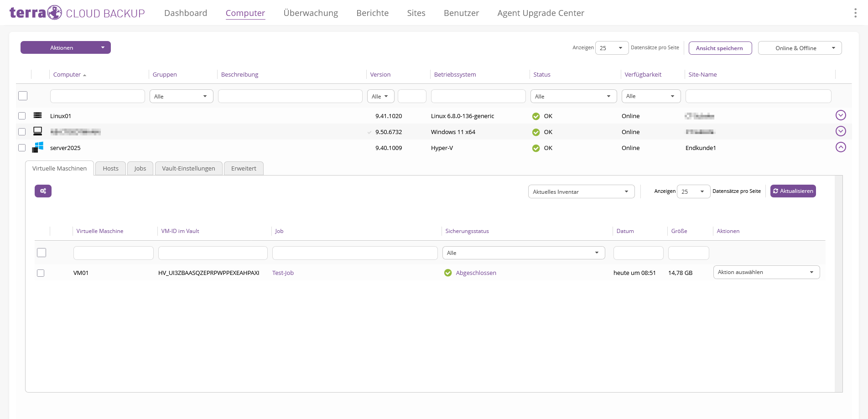Select the VM01 checkbox
Screen dimensions: 868x419
[x=41, y=273]
